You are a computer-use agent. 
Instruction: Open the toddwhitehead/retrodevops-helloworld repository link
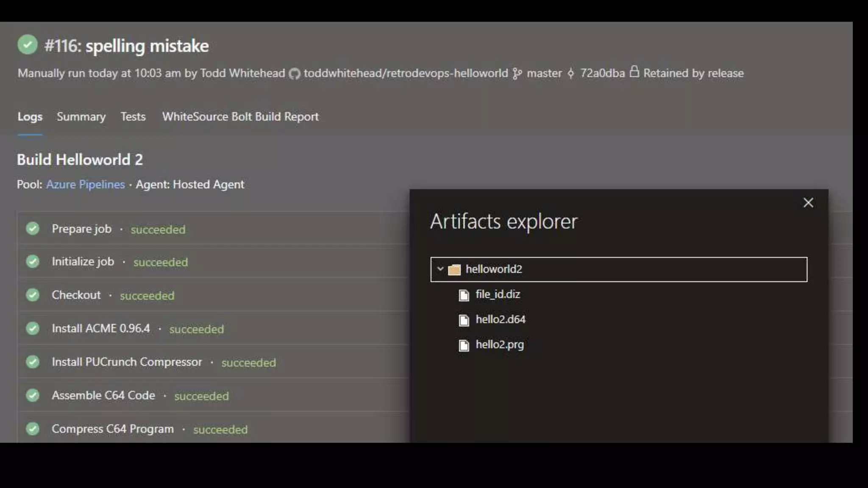tap(406, 73)
